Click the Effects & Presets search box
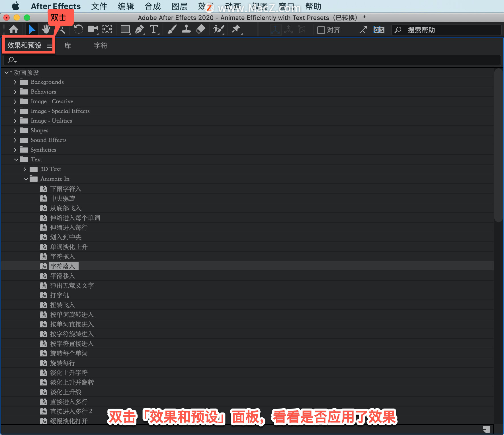The width and height of the screenshot is (504, 435). click(x=252, y=60)
